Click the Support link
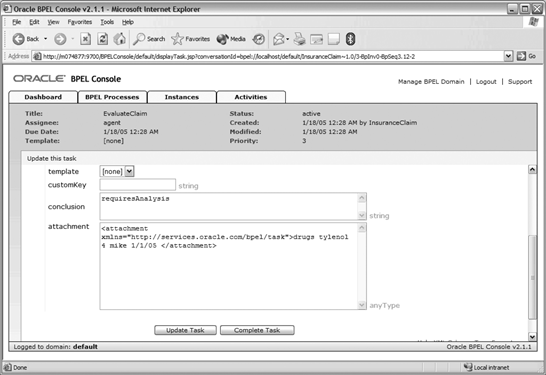546x375 pixels. [x=520, y=82]
